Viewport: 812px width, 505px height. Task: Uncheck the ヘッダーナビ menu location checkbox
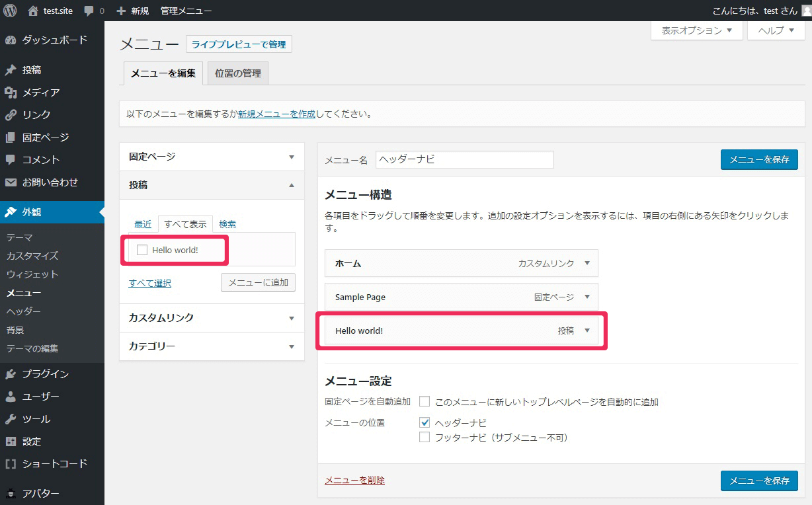pyautogui.click(x=425, y=422)
